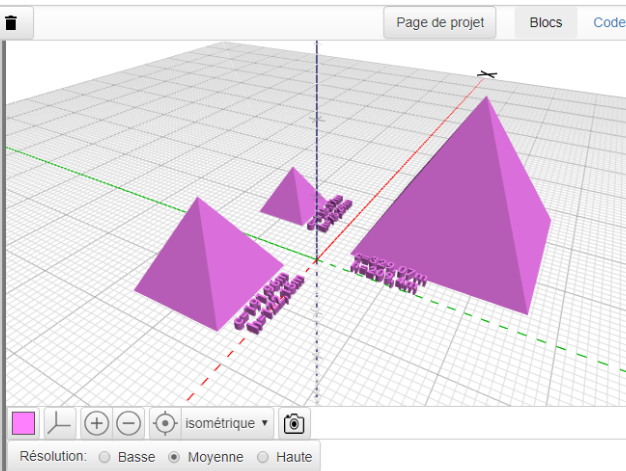Switch to the Code tab

[609, 23]
